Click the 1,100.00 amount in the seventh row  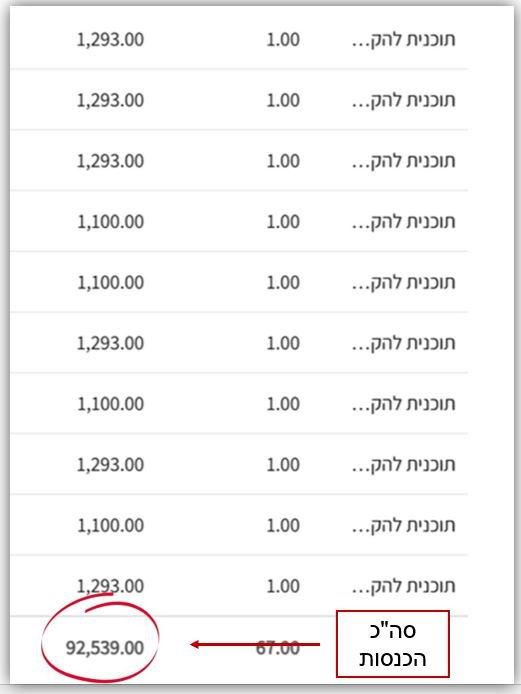[x=110, y=404]
